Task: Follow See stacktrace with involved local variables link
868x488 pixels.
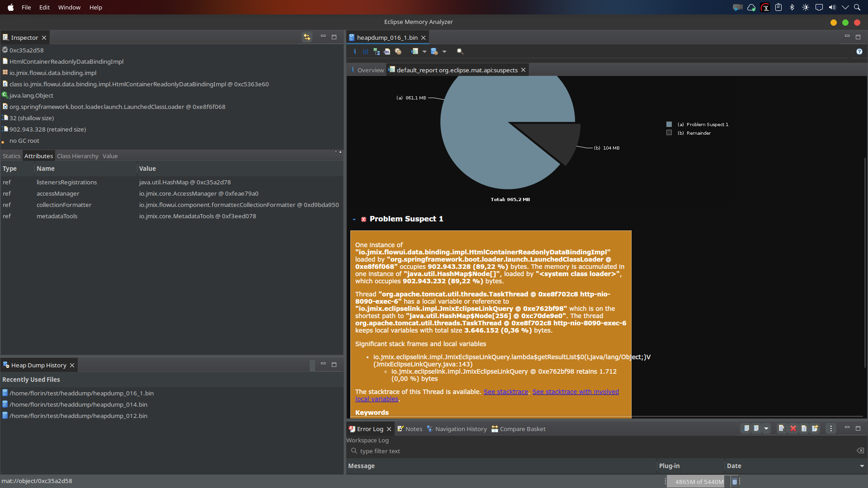Action: pyautogui.click(x=576, y=392)
